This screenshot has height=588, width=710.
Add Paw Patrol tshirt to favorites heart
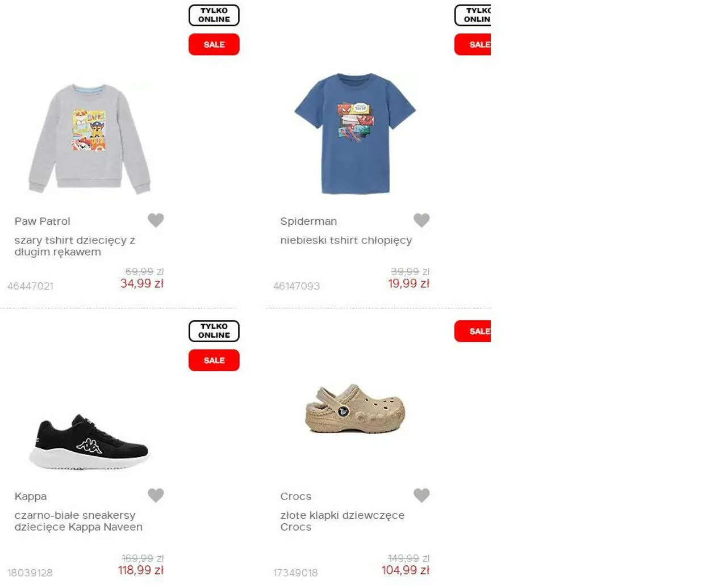click(156, 220)
